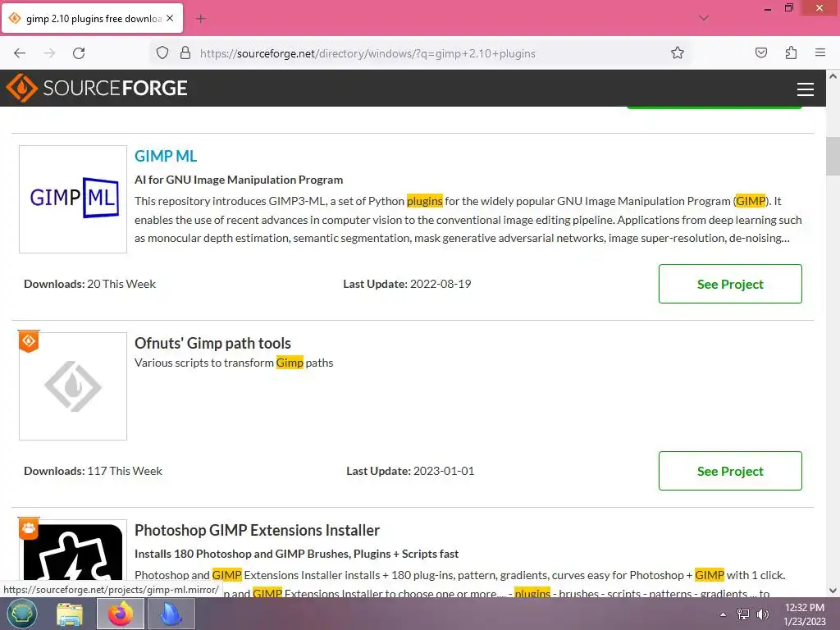
Task: Select Firefox in the taskbar
Action: [120, 614]
